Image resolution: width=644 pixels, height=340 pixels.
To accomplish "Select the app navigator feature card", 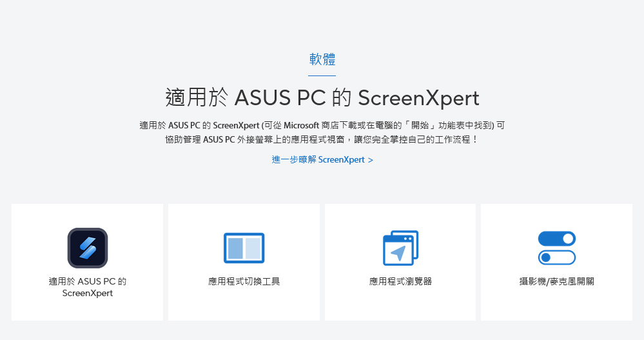I will pos(400,263).
